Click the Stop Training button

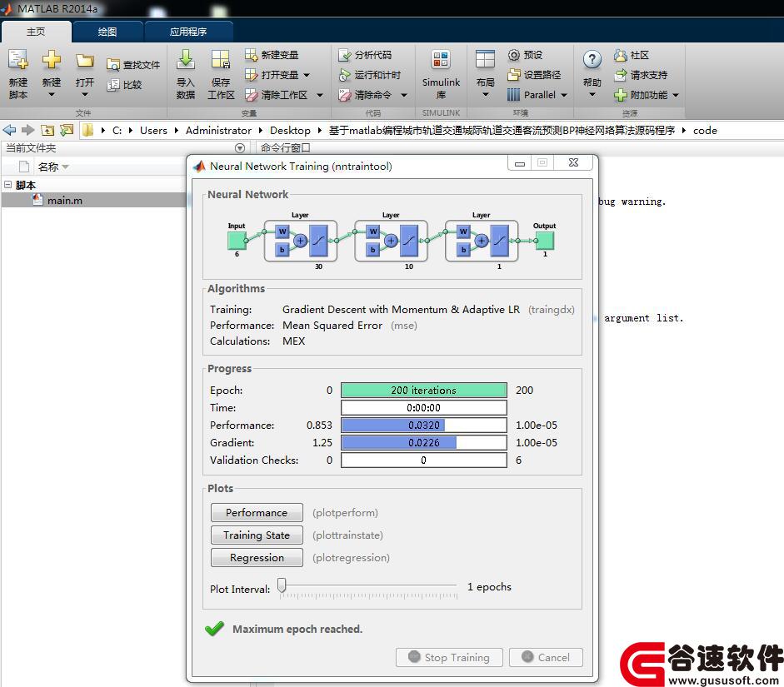(x=449, y=658)
